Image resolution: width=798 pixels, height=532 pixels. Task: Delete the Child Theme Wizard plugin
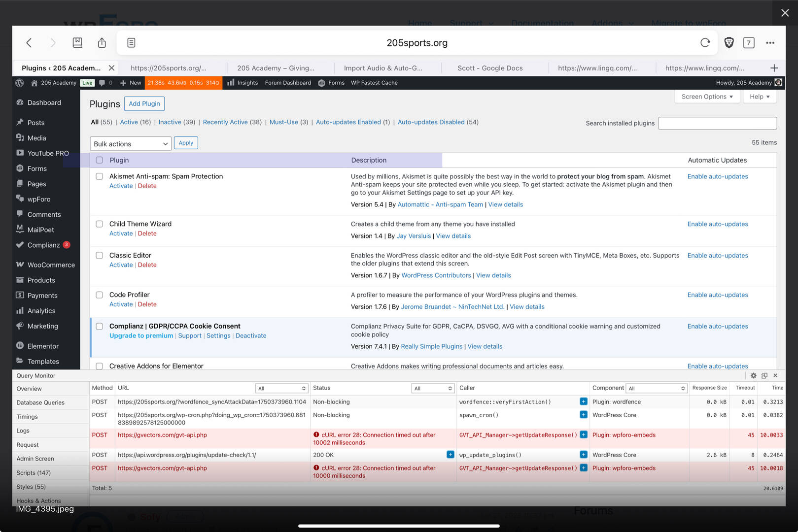(x=147, y=233)
